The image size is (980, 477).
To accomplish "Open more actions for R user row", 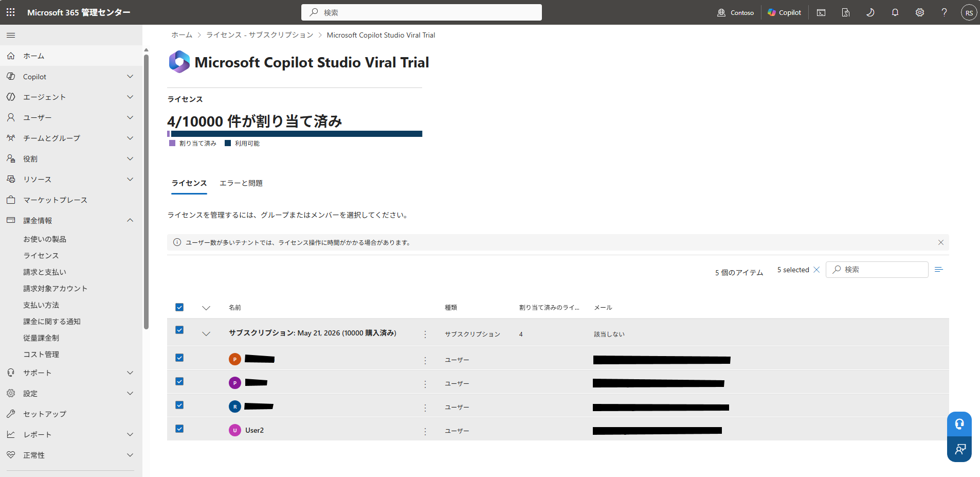I will 425,407.
